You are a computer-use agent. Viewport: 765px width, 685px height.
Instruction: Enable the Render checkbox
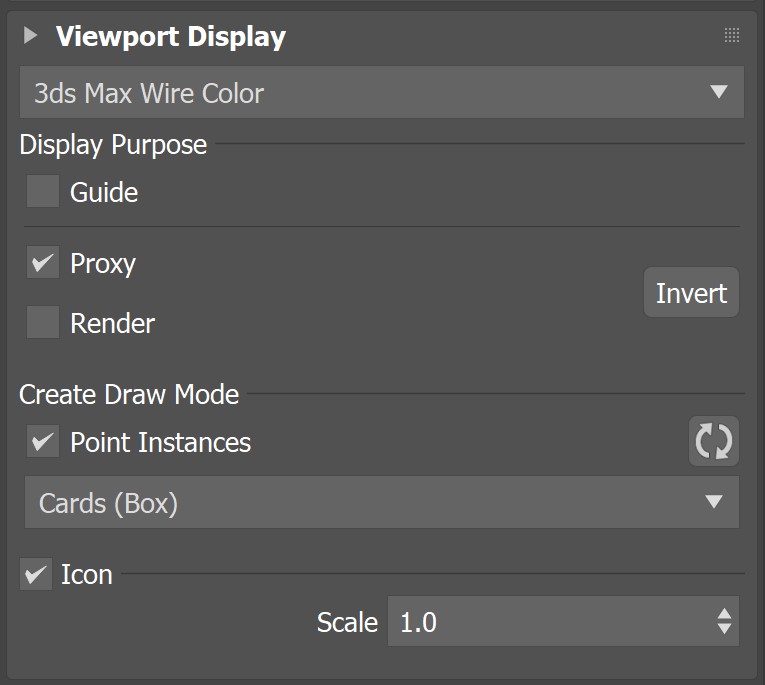43,323
